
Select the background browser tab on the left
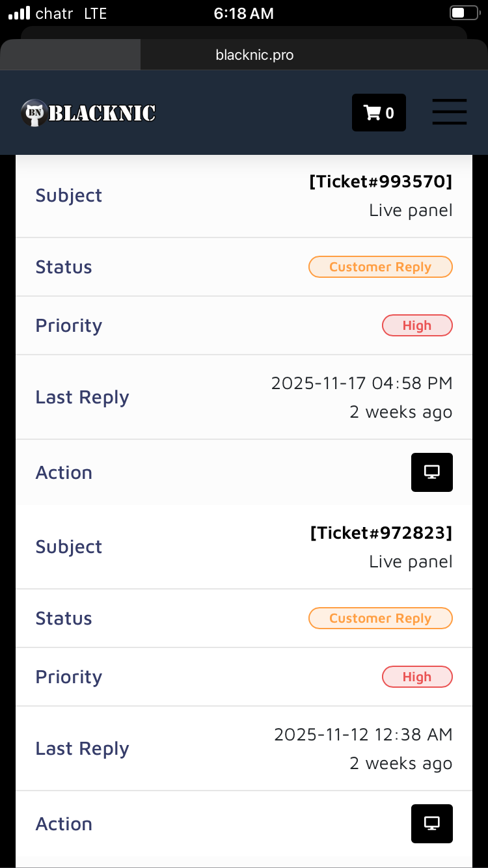(70, 55)
